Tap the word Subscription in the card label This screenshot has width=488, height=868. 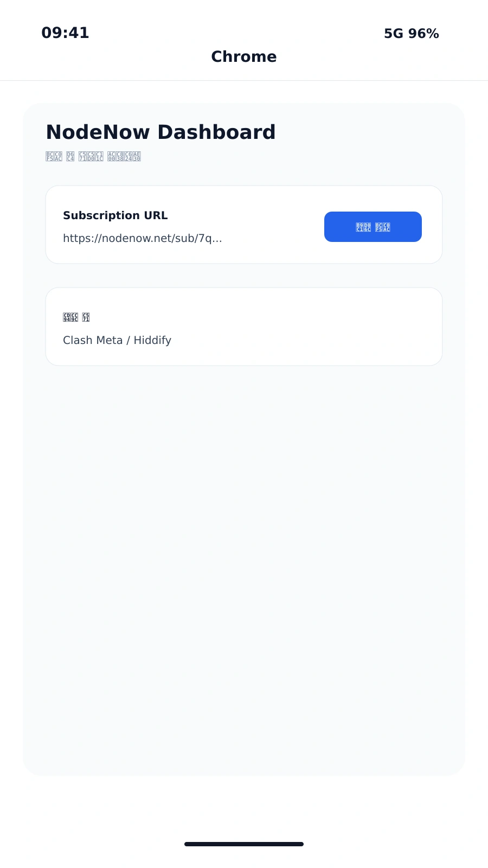101,215
